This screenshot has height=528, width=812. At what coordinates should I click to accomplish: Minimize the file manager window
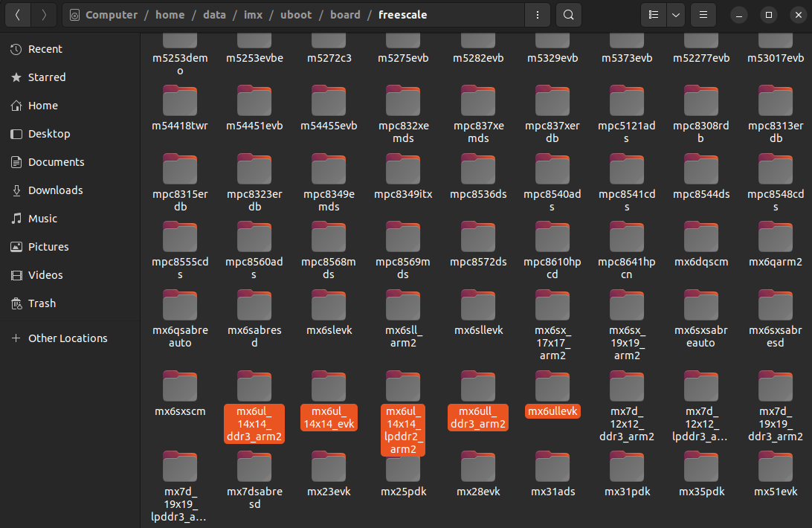click(739, 15)
